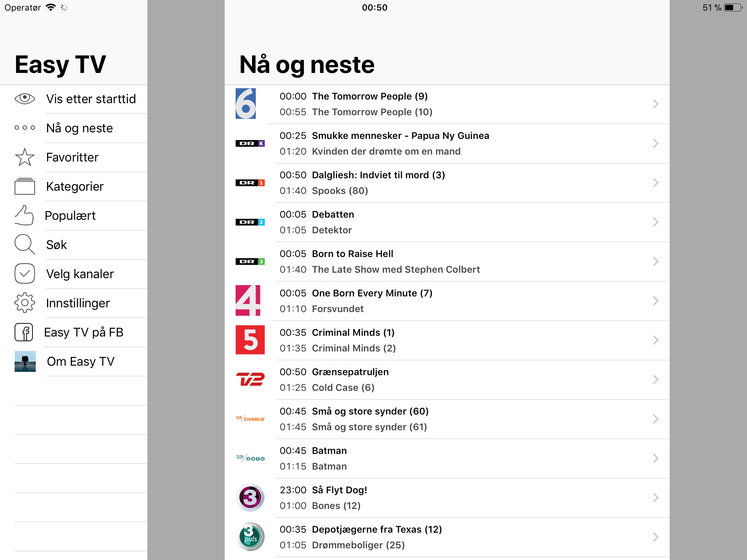Image resolution: width=747 pixels, height=560 pixels.
Task: Open Populært section
Action: [x=71, y=215]
